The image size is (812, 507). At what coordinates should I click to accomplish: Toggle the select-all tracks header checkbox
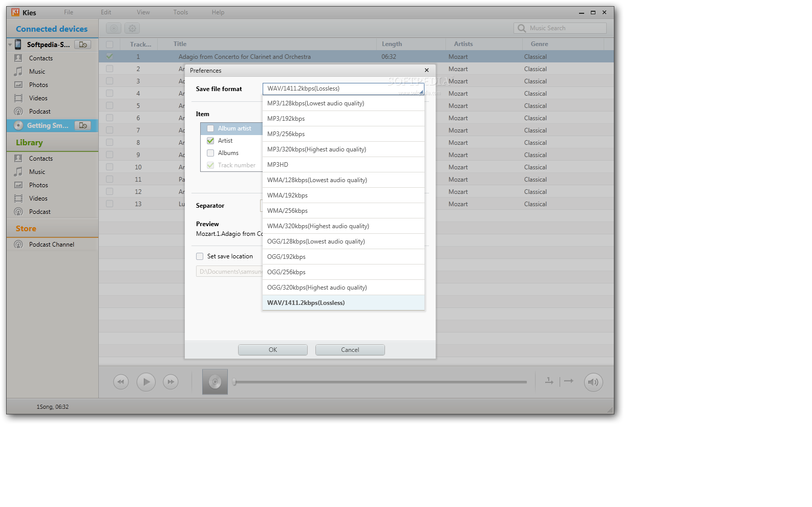pyautogui.click(x=110, y=45)
